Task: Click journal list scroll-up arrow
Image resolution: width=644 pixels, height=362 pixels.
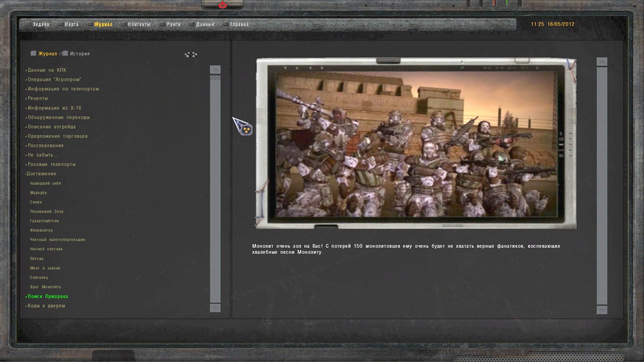Action: point(215,70)
